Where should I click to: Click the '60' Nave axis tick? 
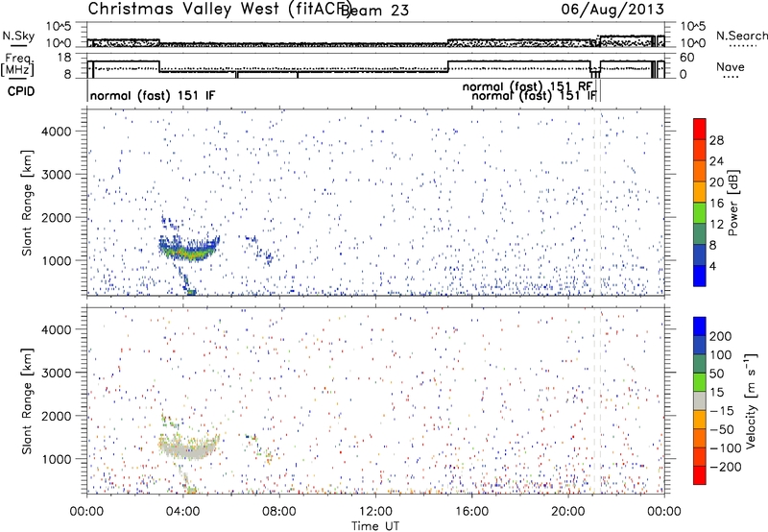click(x=687, y=58)
